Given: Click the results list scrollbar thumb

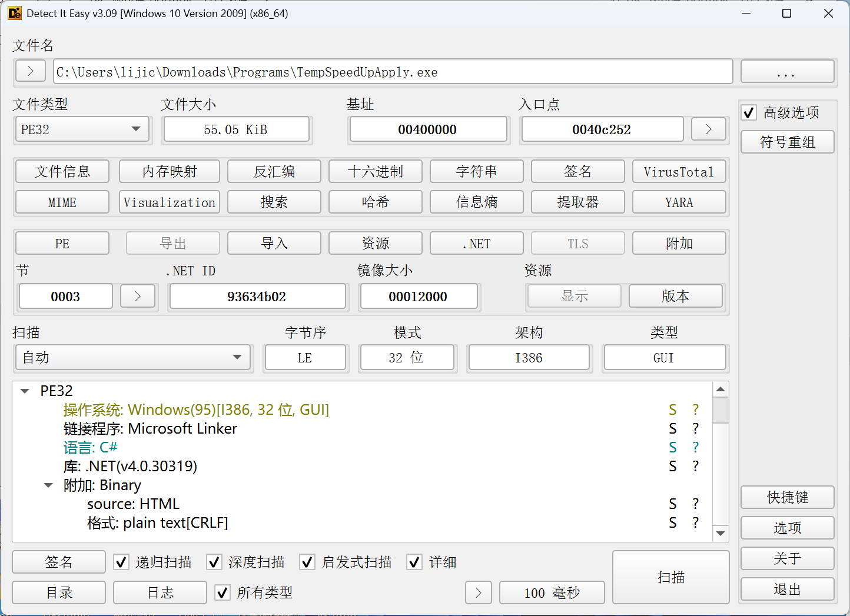Looking at the screenshot, I should click(720, 410).
